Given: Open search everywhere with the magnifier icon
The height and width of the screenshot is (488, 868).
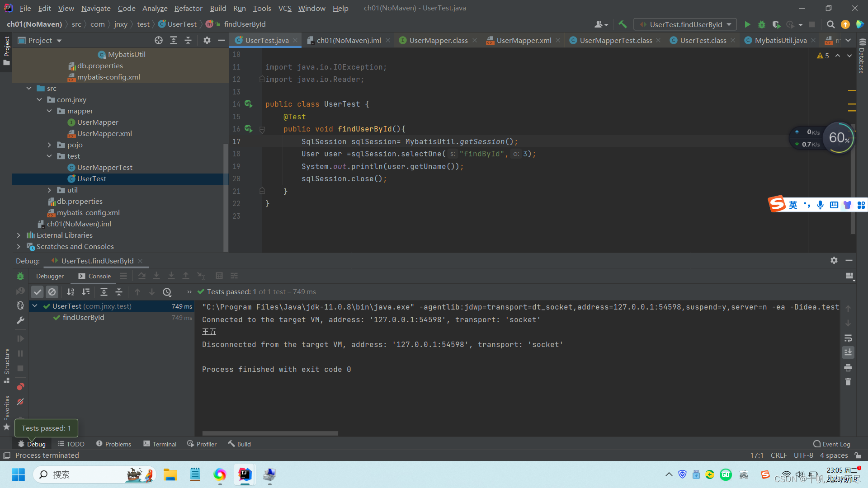Looking at the screenshot, I should pos(830,24).
